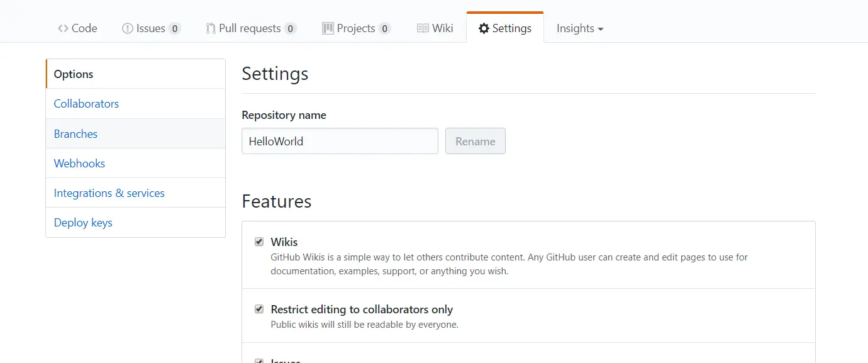
Task: Switch to the Wiki tab
Action: [x=435, y=28]
